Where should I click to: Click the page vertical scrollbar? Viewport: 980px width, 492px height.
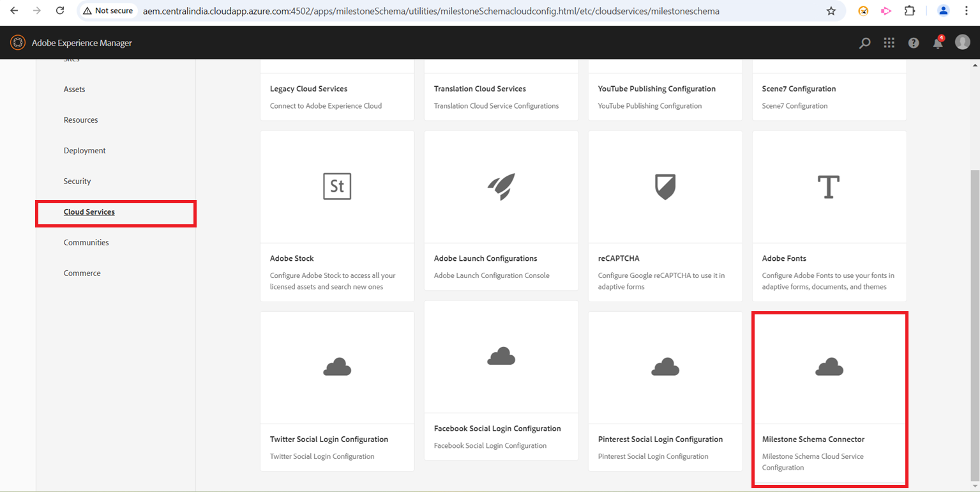point(974,325)
